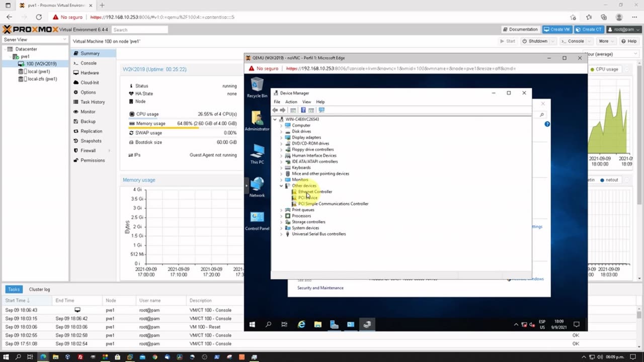This screenshot has width=644, height=362.
Task: Open the Firewall section in Proxmox sidebar
Action: (88, 150)
